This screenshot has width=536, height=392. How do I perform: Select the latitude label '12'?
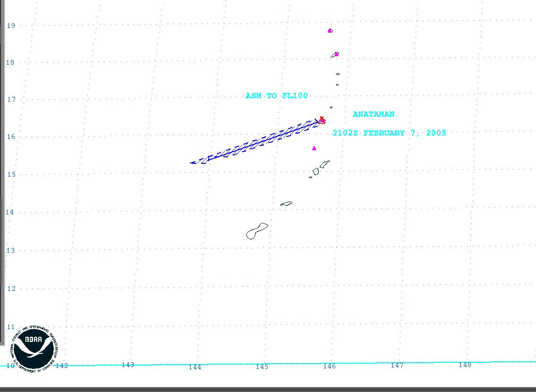pos(11,289)
